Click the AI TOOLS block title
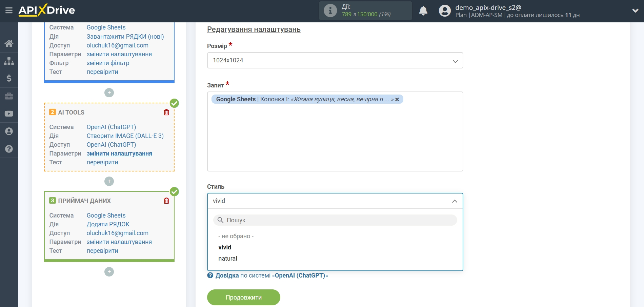 tap(71, 112)
